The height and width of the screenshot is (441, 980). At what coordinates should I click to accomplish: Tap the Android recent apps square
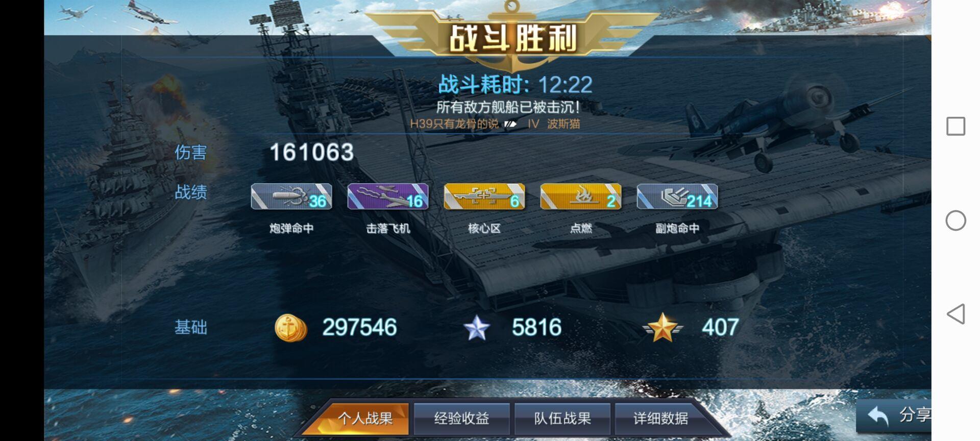(x=956, y=126)
